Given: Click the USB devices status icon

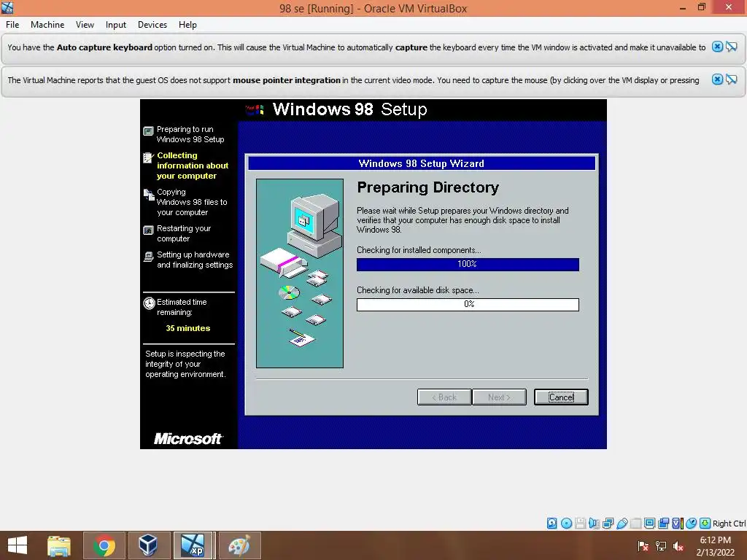Looking at the screenshot, I should (622, 524).
